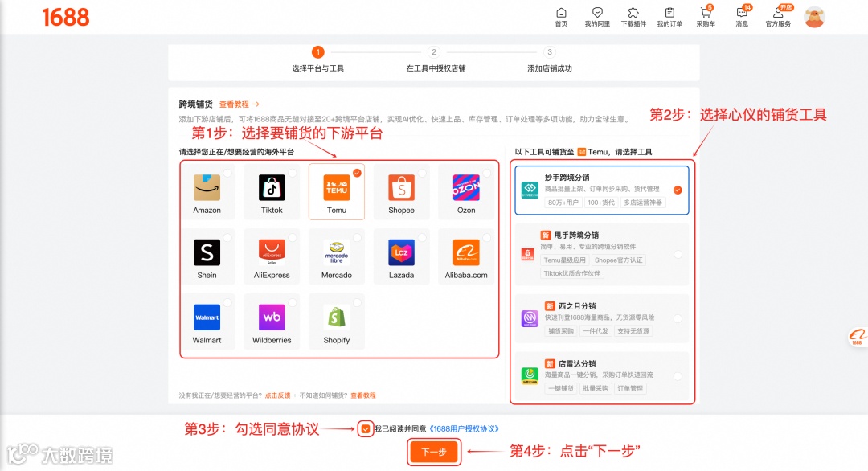Toggle the 妙手跨境分销 selected radio
Screen dimensions: 868x471
coord(678,190)
